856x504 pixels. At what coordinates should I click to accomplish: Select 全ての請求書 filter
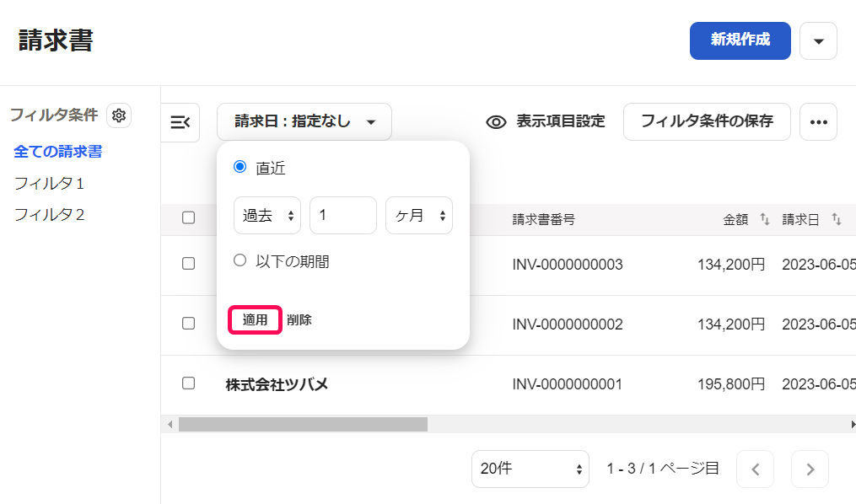(58, 152)
